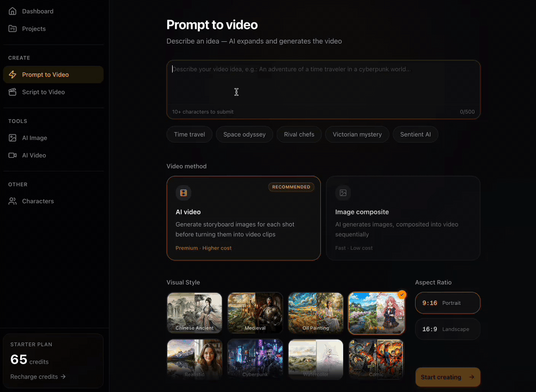Viewport: 536px width, 392px height.
Task: Switch to the 16:9 Landscape aspect ratio
Action: pyautogui.click(x=447, y=329)
